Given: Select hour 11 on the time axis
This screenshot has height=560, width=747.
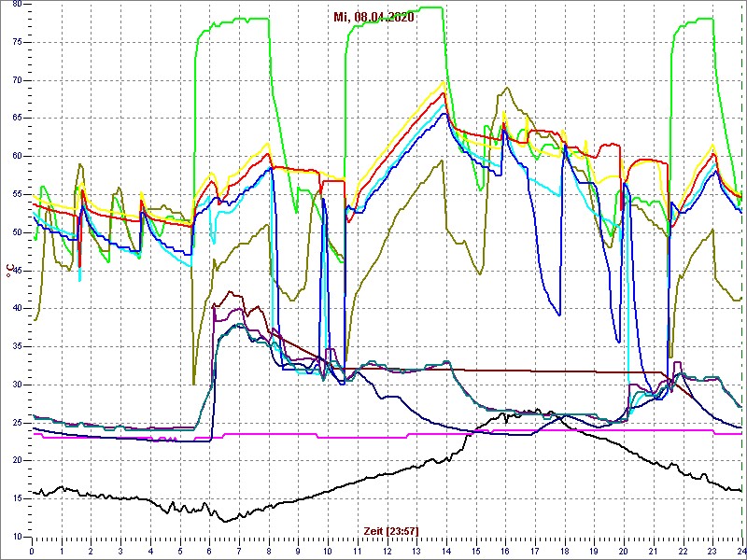Looking at the screenshot, I should point(358,551).
